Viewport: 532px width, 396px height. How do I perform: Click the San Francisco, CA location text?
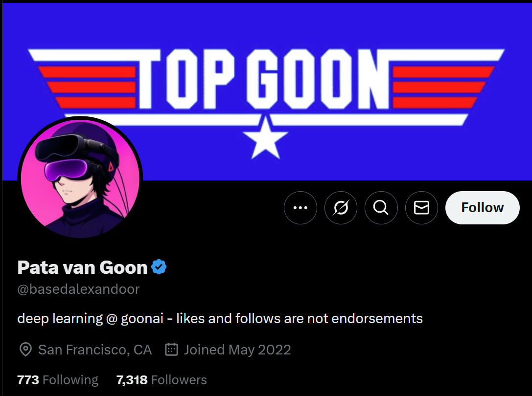tap(95, 350)
